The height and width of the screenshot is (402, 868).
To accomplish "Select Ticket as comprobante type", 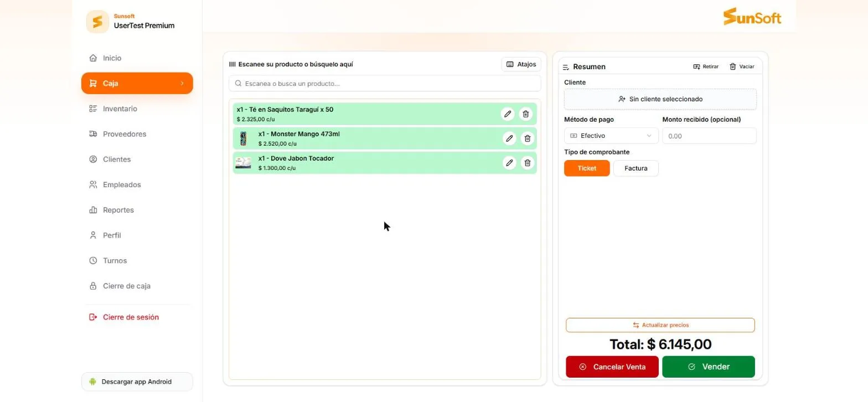I will 587,168.
